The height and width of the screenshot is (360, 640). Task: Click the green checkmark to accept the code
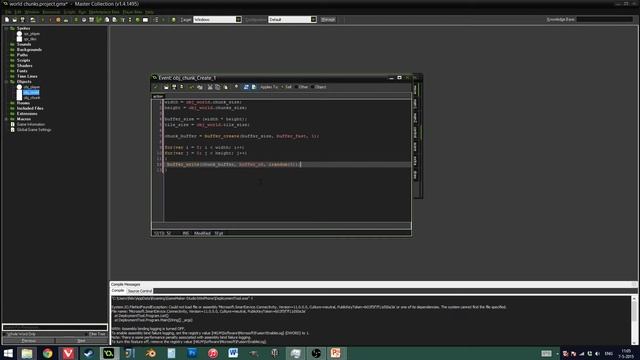coord(156,87)
